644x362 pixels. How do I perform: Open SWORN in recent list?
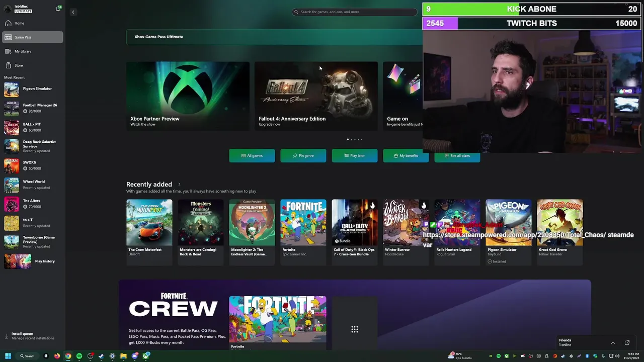pos(33,165)
